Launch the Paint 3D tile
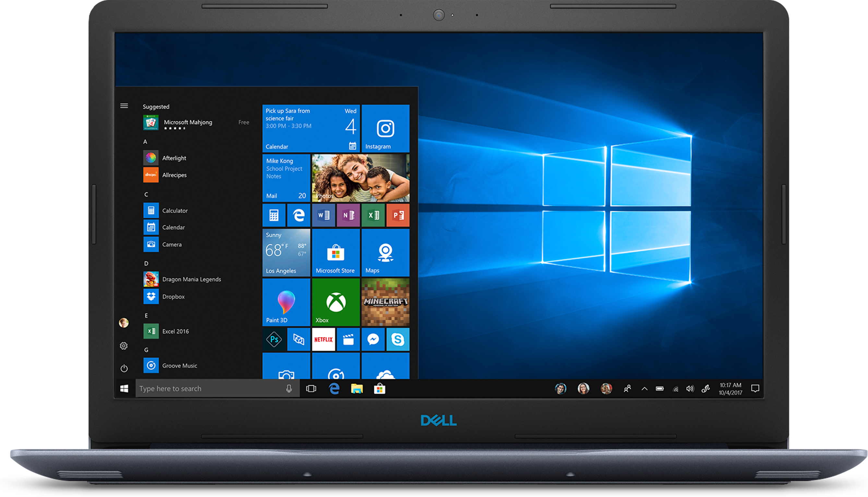 [286, 302]
